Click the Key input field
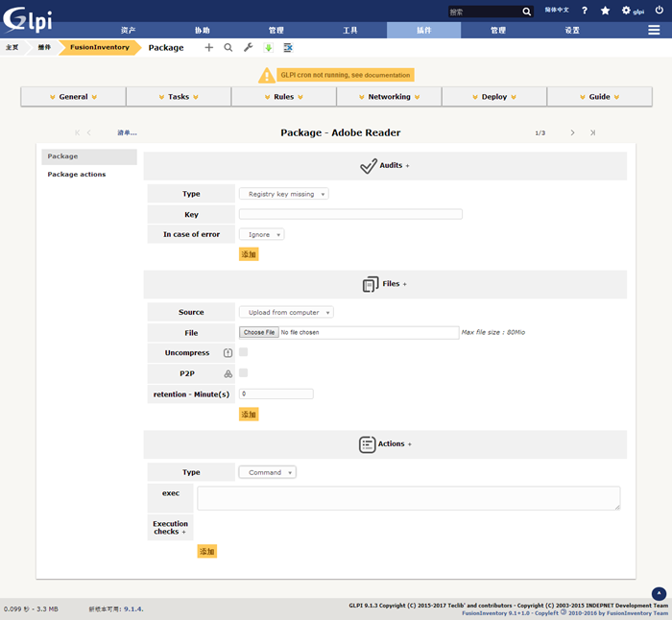The height and width of the screenshot is (620, 672). tap(350, 214)
